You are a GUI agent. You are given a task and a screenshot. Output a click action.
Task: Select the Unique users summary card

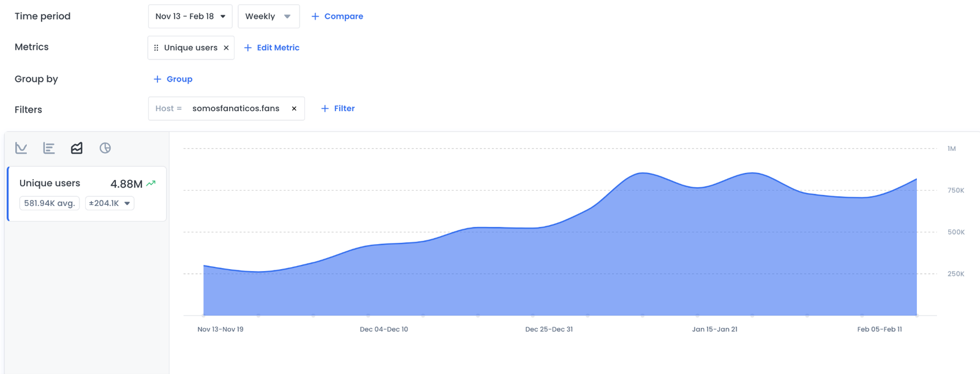pyautogui.click(x=87, y=194)
